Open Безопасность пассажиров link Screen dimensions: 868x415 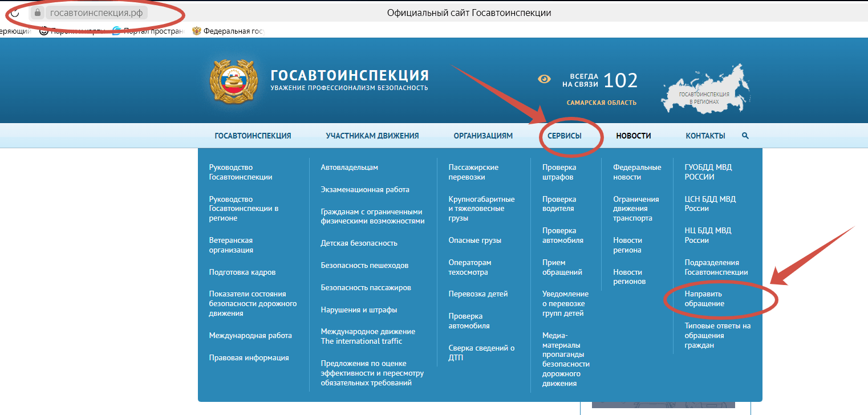point(366,287)
